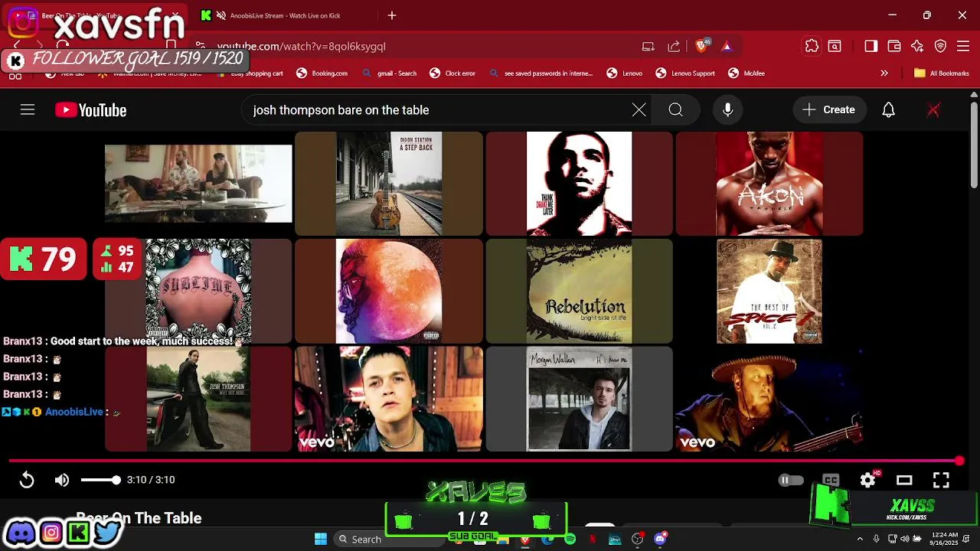Open the YouTube account avatar menu
This screenshot has width=980, height=551.
[933, 110]
